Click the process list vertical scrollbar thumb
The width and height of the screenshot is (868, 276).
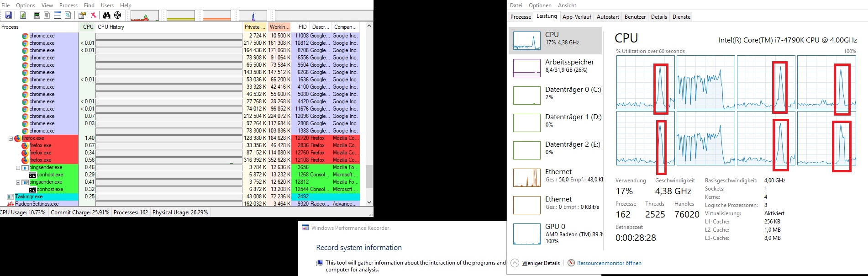tap(369, 176)
